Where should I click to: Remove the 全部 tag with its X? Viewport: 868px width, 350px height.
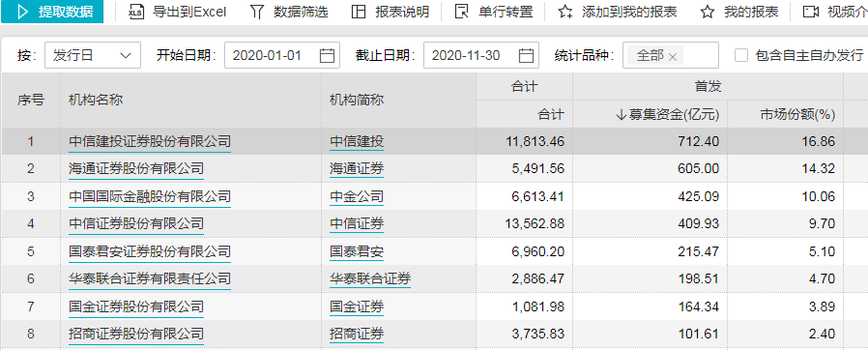point(673,56)
